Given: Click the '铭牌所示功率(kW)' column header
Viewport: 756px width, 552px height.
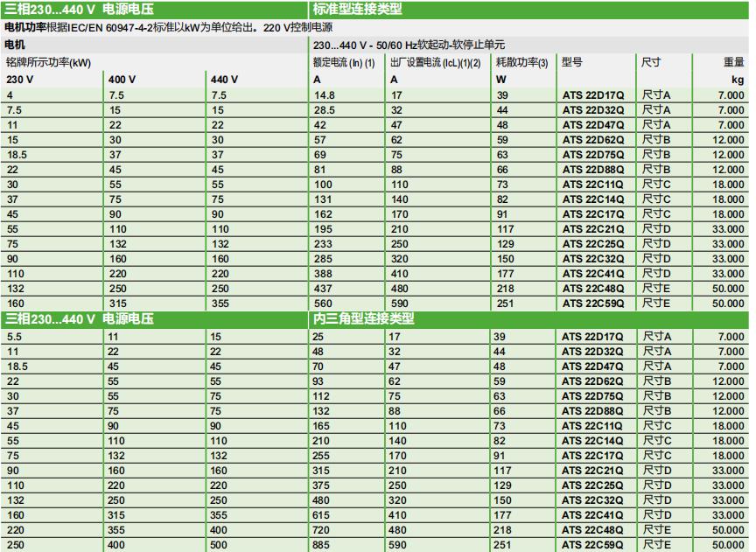Looking at the screenshot, I should [48, 63].
